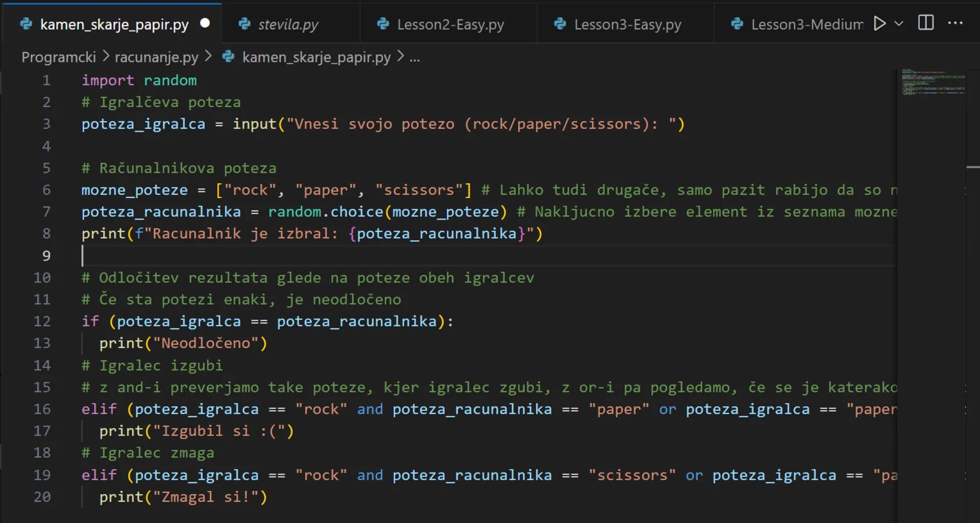This screenshot has width=980, height=523.
Task: Run the Python file with play icon
Action: click(879, 23)
